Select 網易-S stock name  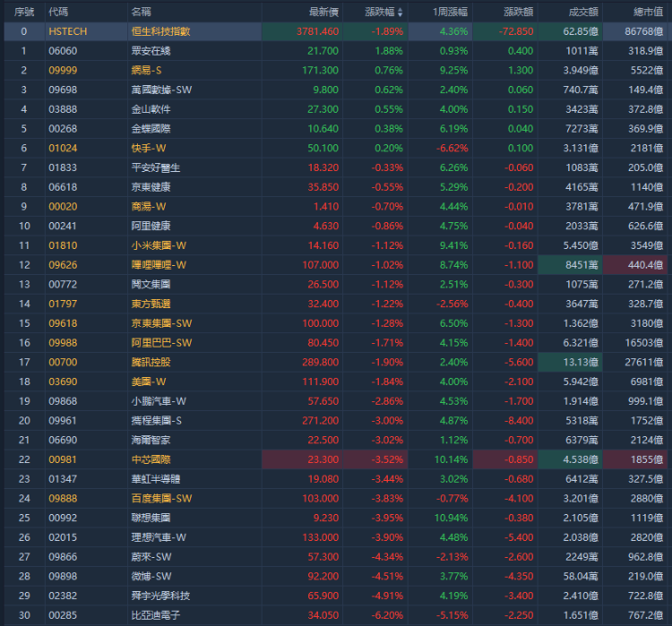click(146, 70)
